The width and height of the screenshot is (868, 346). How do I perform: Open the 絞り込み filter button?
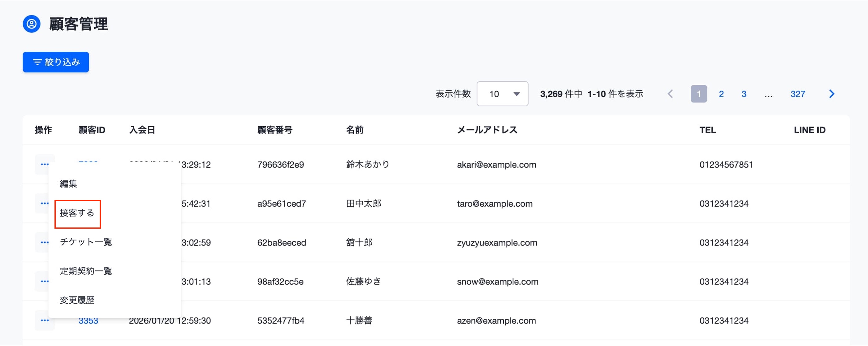pyautogui.click(x=56, y=62)
